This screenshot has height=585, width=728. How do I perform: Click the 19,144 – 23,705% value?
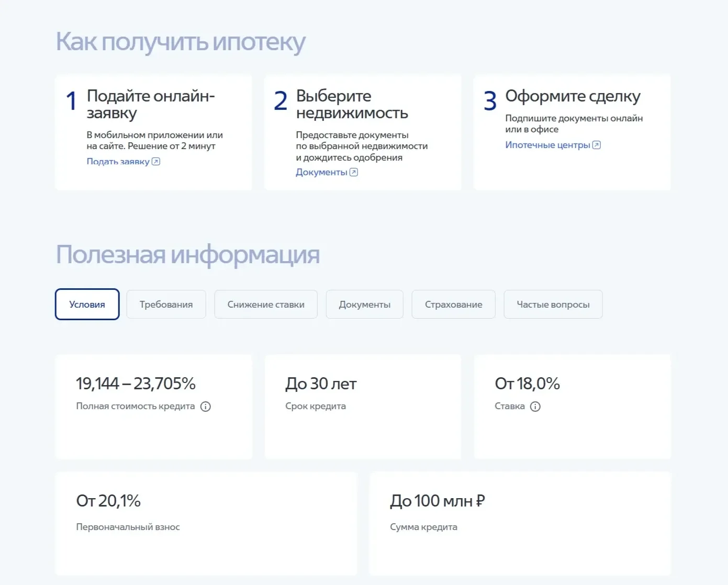click(136, 384)
